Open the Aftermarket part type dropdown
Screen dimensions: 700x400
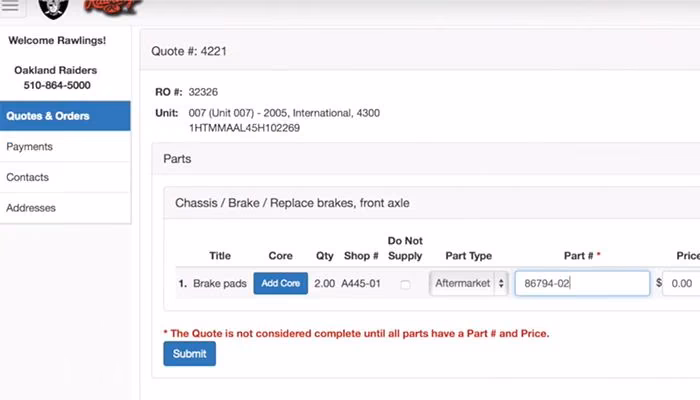tap(468, 283)
